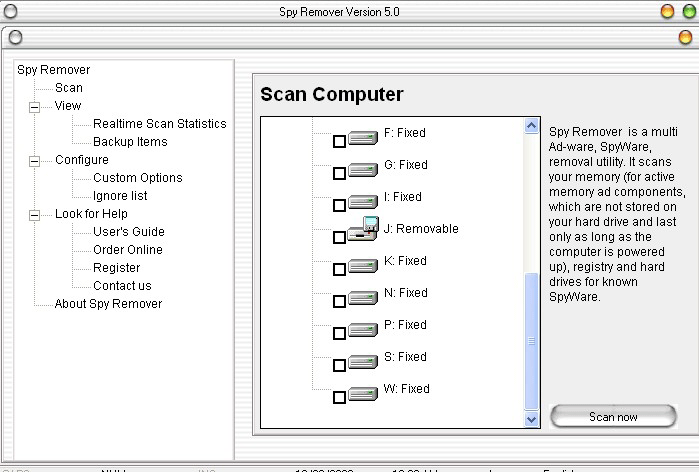This screenshot has height=472, width=699.
Task: Click the J: Removable drive icon
Action: tap(363, 229)
